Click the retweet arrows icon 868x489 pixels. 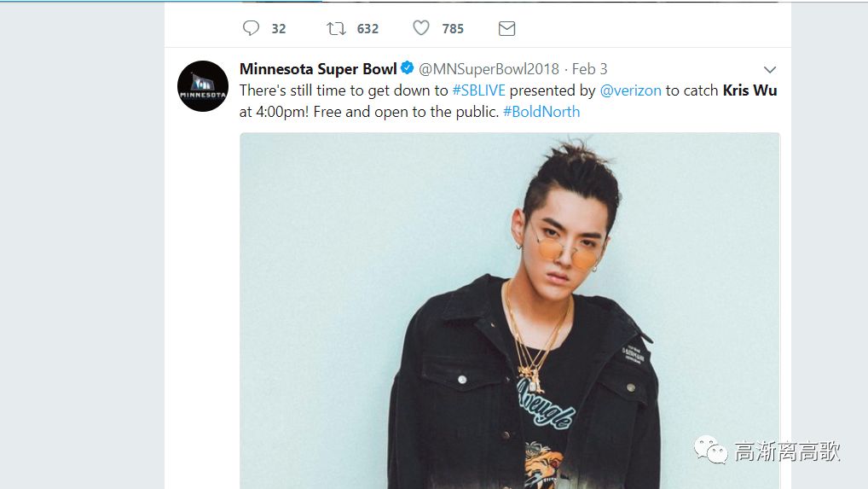[x=336, y=28]
